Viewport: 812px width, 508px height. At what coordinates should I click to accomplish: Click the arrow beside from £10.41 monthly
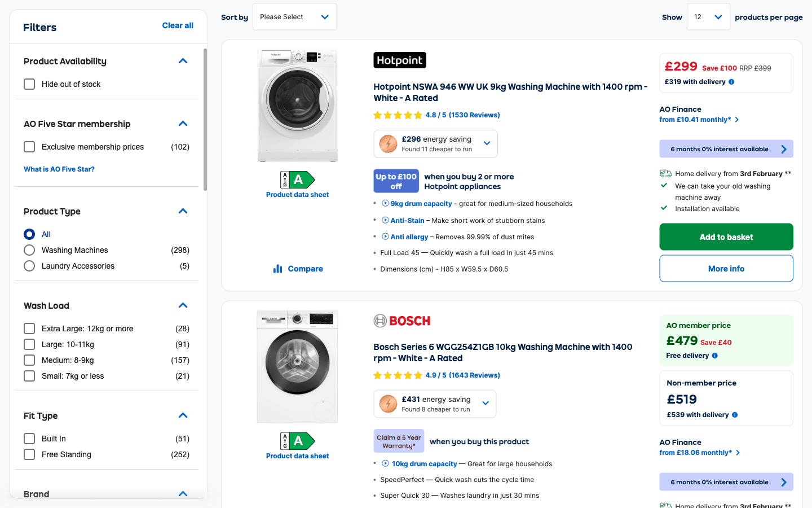coord(737,120)
